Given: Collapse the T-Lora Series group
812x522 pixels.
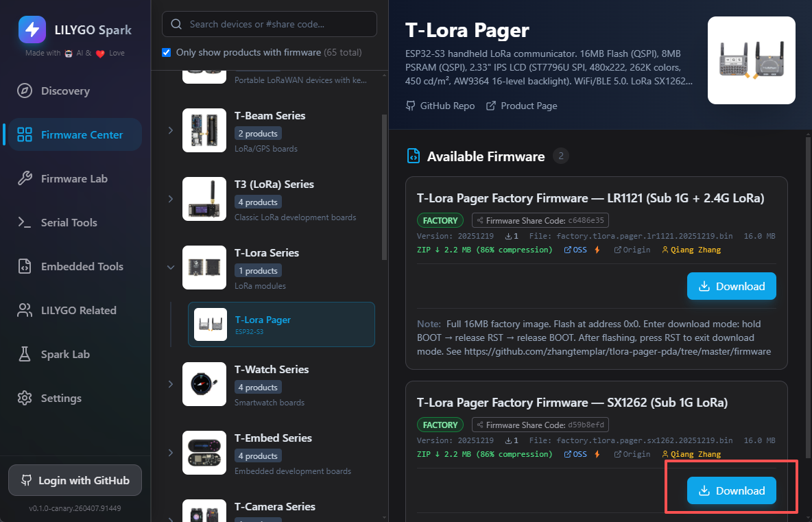Looking at the screenshot, I should click(171, 268).
